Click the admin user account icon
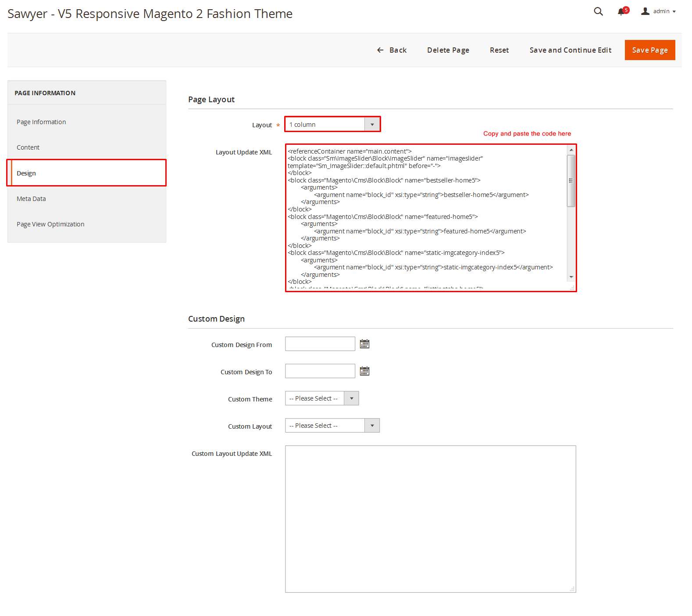Image resolution: width=692 pixels, height=616 pixels. pos(645,11)
